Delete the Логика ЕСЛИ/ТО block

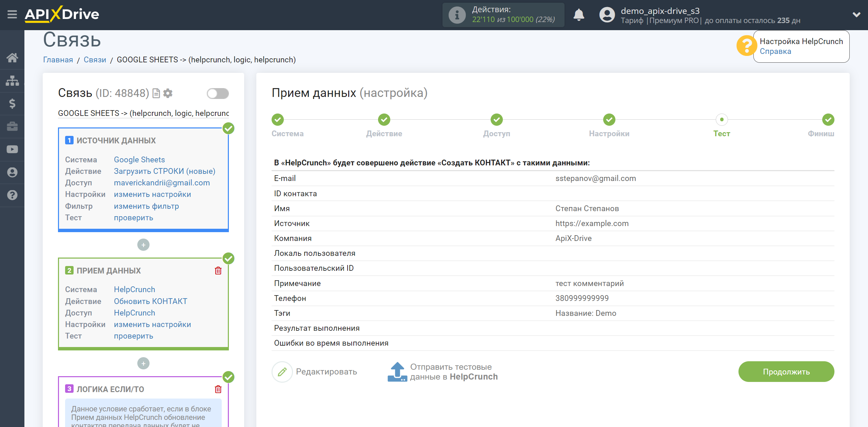click(x=218, y=389)
